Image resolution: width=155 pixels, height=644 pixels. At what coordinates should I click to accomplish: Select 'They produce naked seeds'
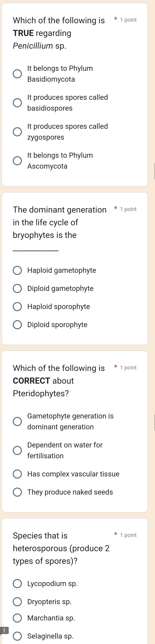(17, 492)
